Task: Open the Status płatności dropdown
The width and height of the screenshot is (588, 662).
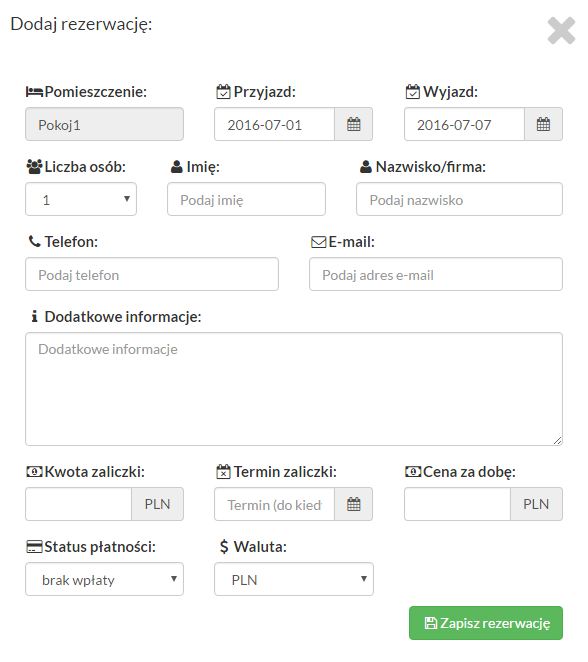Action: [x=105, y=579]
